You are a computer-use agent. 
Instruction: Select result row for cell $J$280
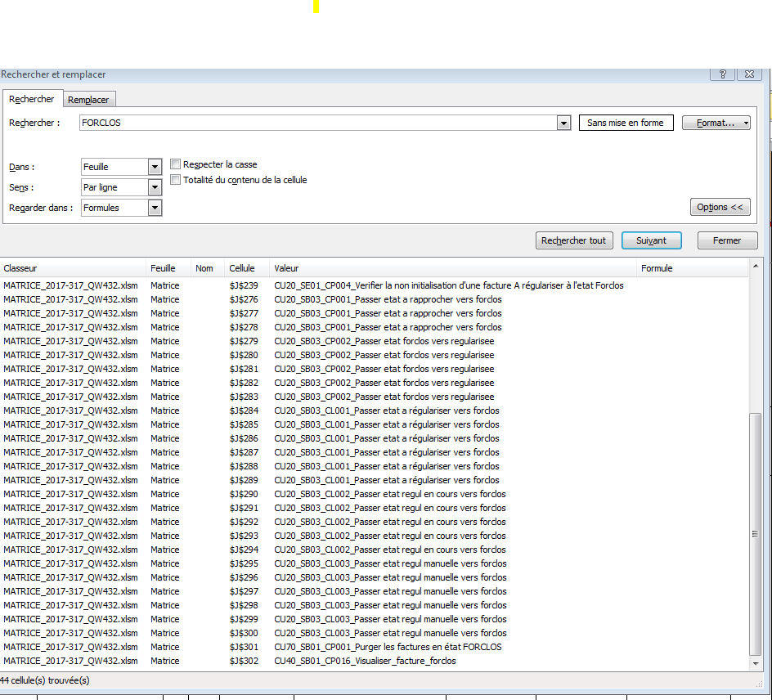(x=375, y=355)
